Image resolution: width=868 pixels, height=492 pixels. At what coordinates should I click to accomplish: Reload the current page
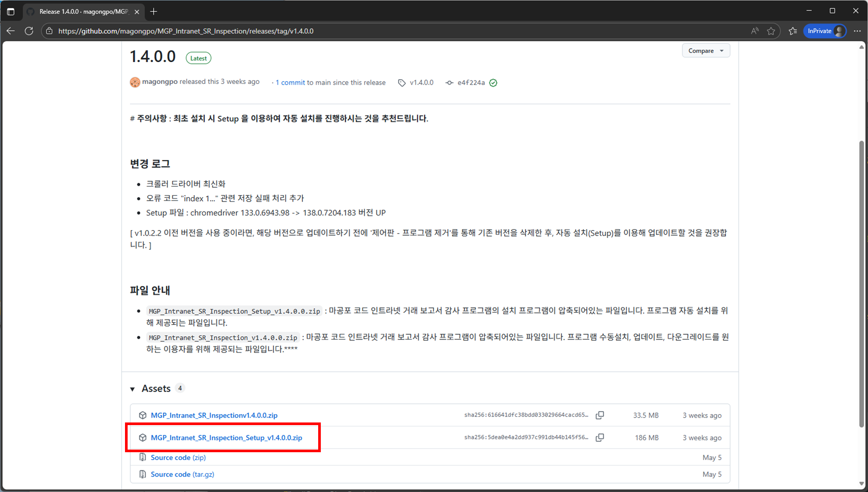coord(29,31)
